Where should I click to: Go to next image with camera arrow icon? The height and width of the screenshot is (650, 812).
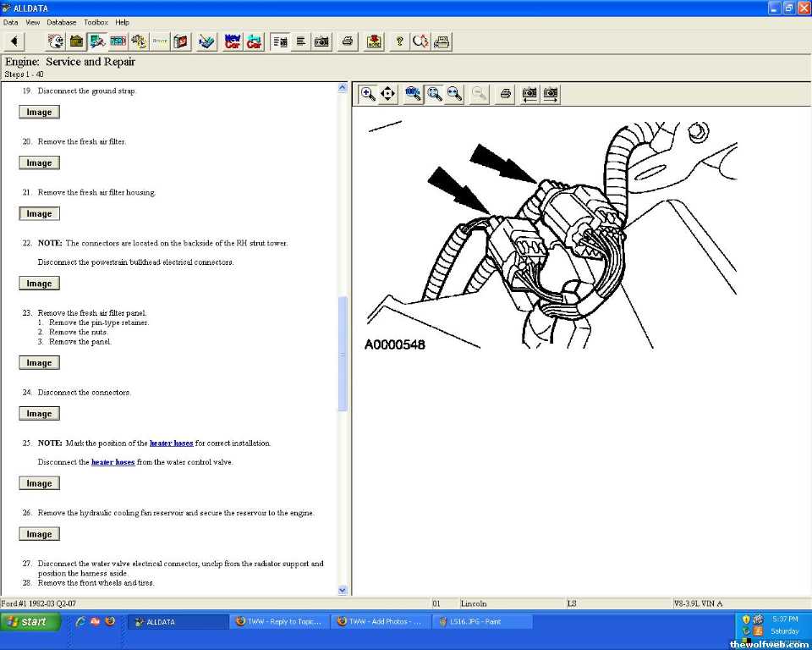click(x=551, y=94)
